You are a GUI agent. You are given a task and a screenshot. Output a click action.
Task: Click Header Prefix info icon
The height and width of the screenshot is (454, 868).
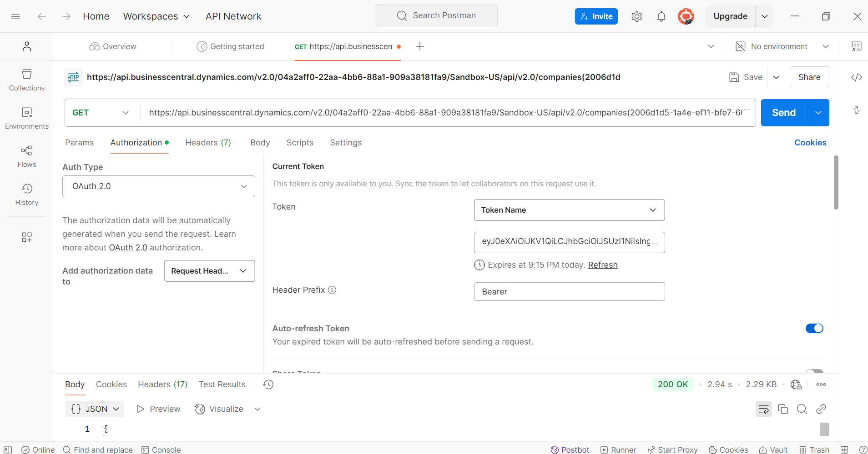pyautogui.click(x=332, y=290)
